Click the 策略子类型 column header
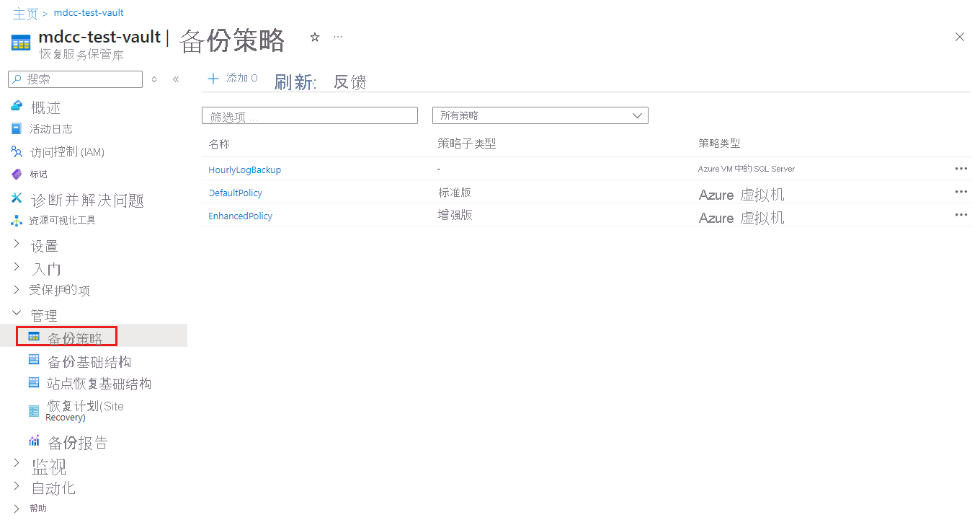The width and height of the screenshot is (980, 520). pyautogui.click(x=467, y=144)
